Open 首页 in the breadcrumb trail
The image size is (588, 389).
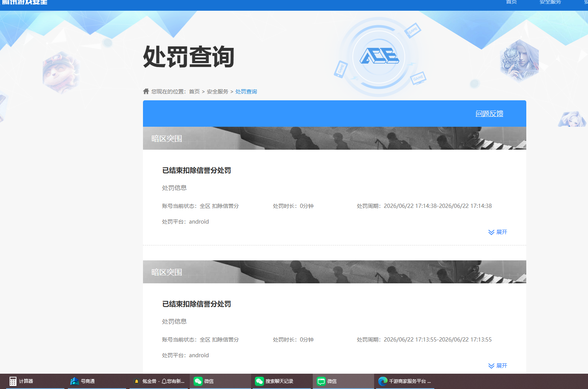[194, 92]
